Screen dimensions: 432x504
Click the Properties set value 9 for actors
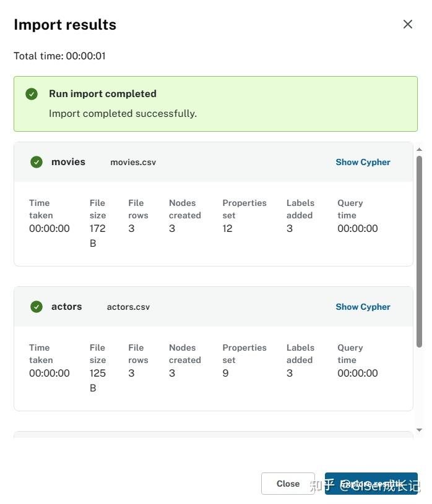pos(225,374)
